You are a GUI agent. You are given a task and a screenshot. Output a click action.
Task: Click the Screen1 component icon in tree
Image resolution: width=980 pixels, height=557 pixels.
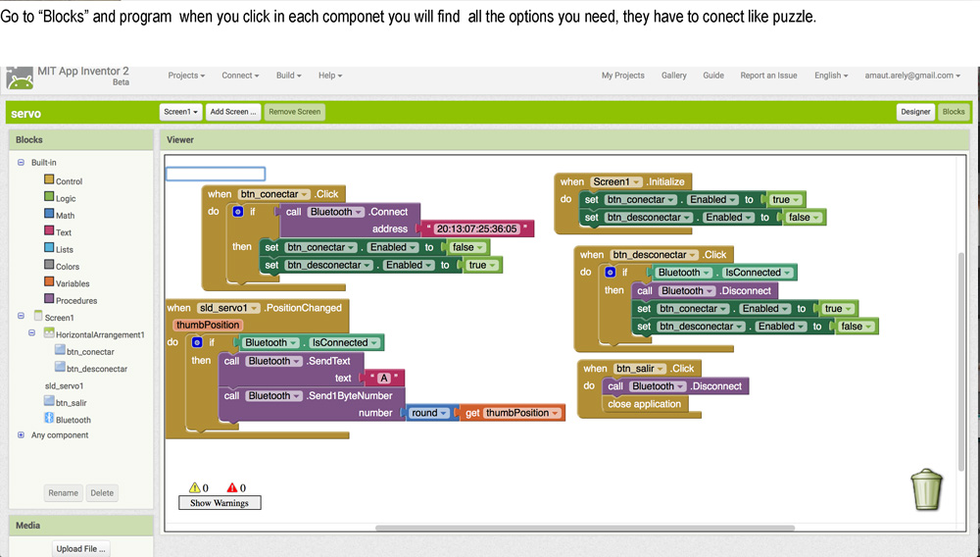pyautogui.click(x=38, y=316)
